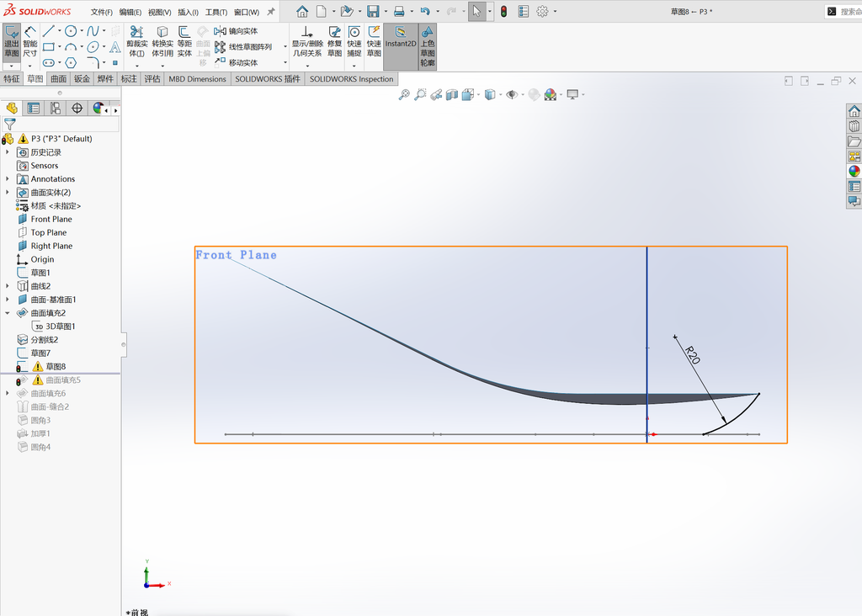Open the FeatureManager design tree tab
Screen dimensions: 862x616
(x=12, y=109)
